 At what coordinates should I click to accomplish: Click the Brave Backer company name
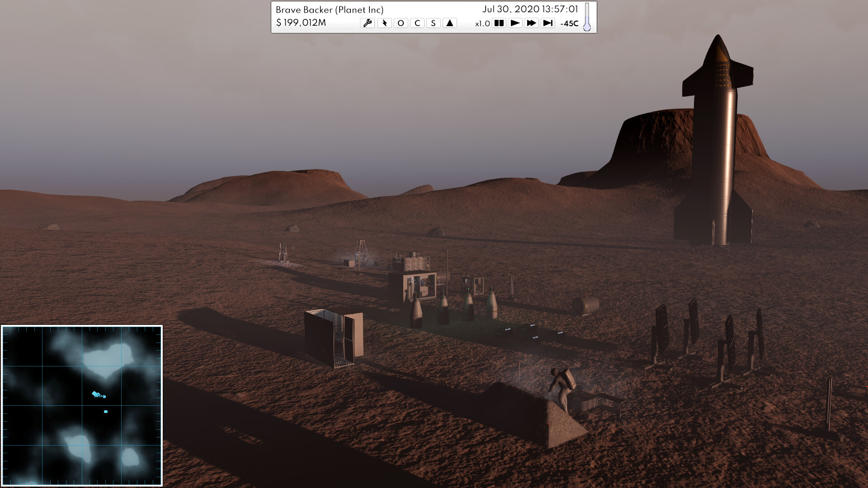[330, 9]
